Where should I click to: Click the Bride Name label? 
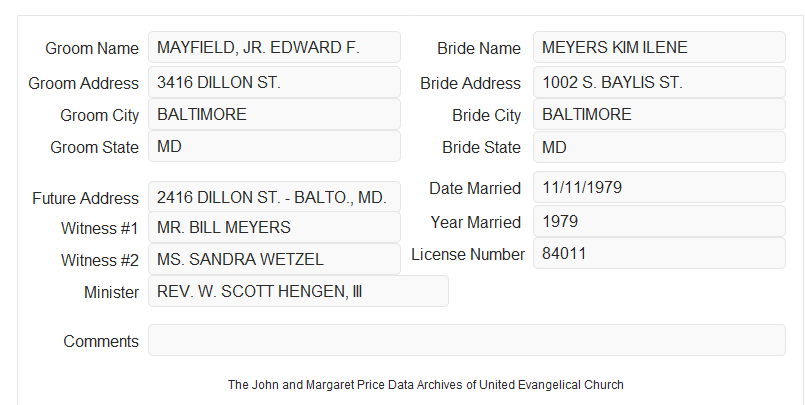click(479, 48)
